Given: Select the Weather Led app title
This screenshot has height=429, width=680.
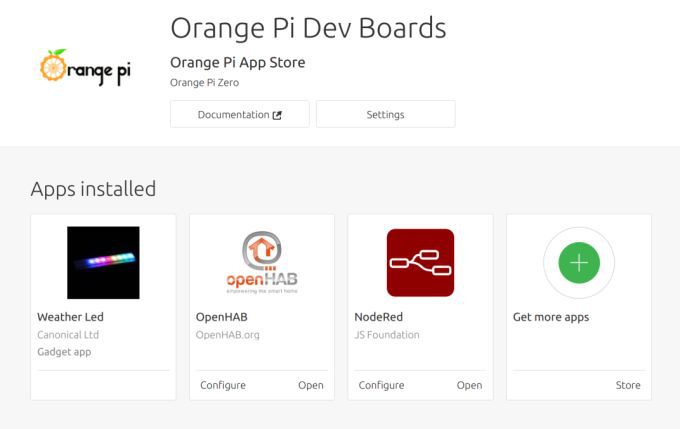Looking at the screenshot, I should pos(72,317).
